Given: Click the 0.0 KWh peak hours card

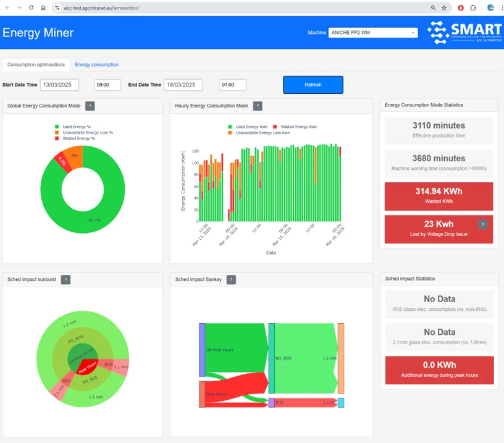Looking at the screenshot, I should pyautogui.click(x=439, y=370).
